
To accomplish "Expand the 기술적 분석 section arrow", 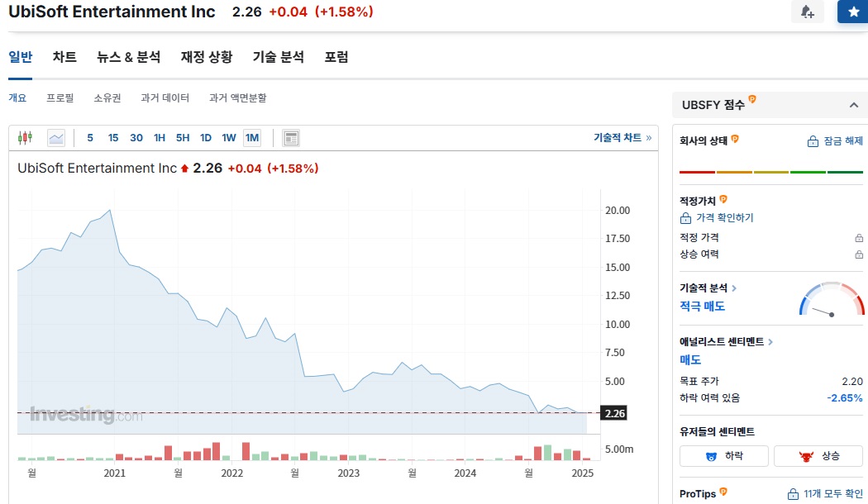I will (x=734, y=288).
